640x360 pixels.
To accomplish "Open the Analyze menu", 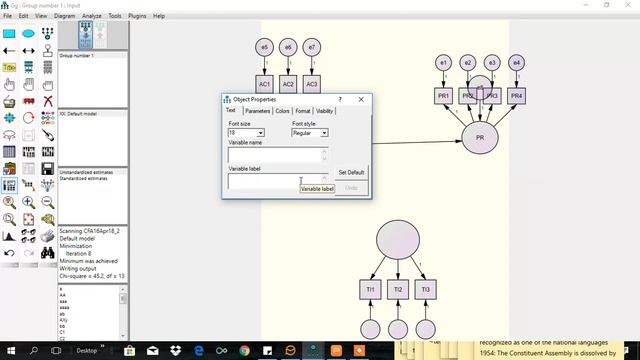I will [x=91, y=16].
